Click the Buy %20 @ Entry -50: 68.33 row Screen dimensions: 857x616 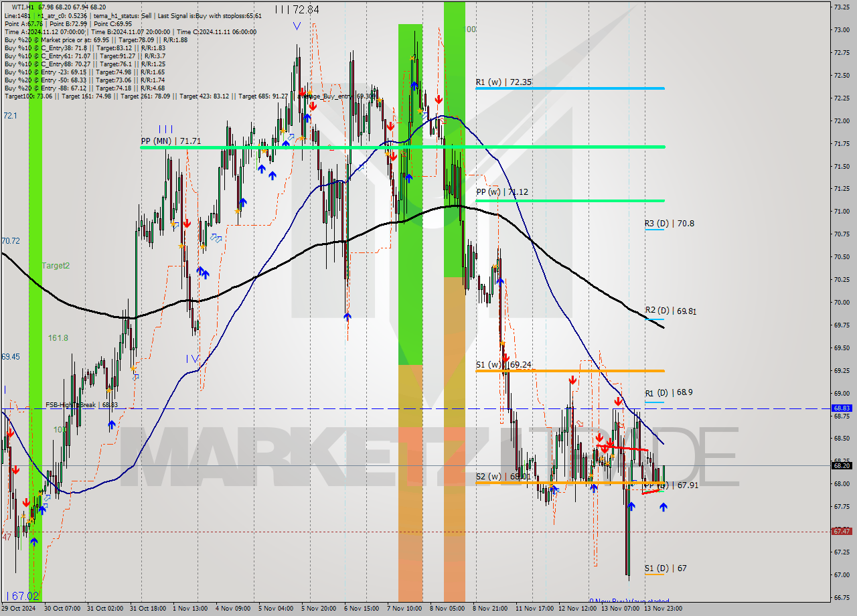coord(84,80)
